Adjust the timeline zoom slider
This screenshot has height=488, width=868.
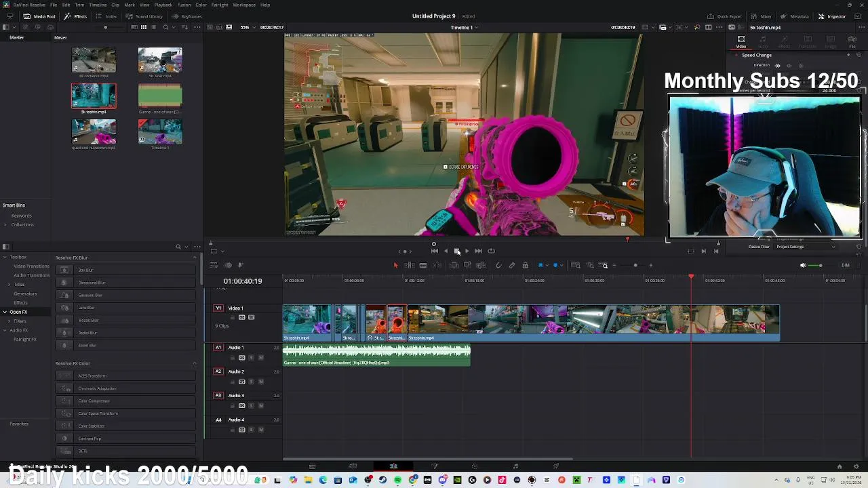635,265
